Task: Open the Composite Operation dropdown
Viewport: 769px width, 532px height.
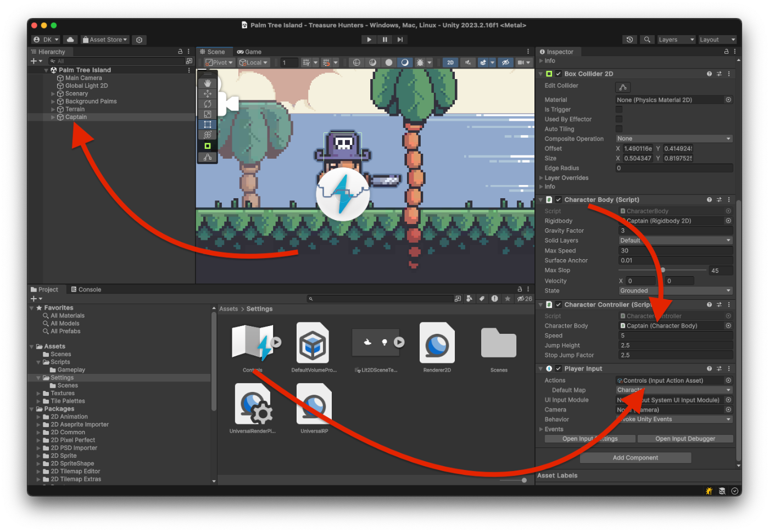Action: tap(674, 139)
